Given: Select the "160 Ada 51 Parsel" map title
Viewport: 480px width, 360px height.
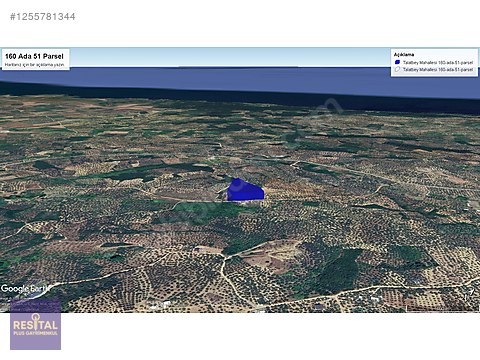Looking at the screenshot, I should pos(34,56).
